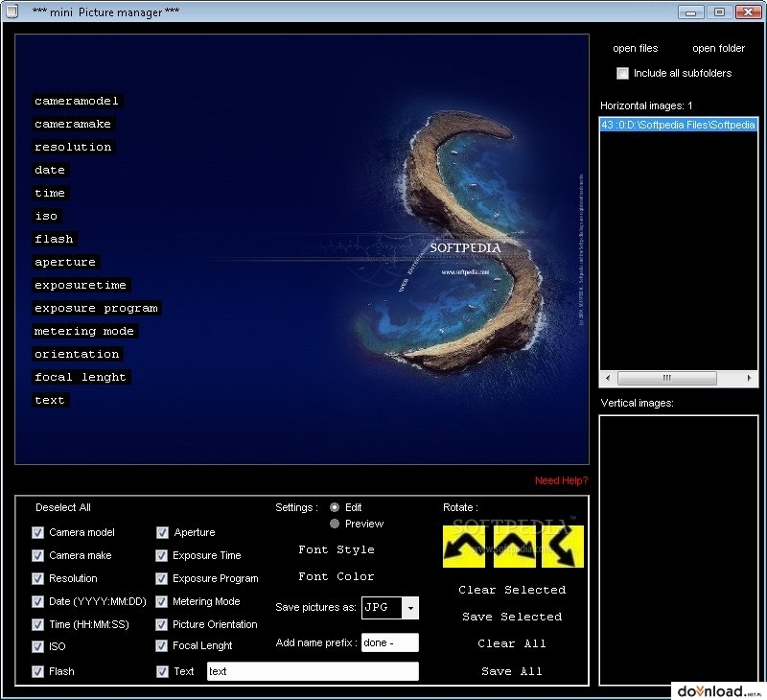
Task: Select the Softpedia Files entry in horizontal images list
Action: tap(679, 125)
